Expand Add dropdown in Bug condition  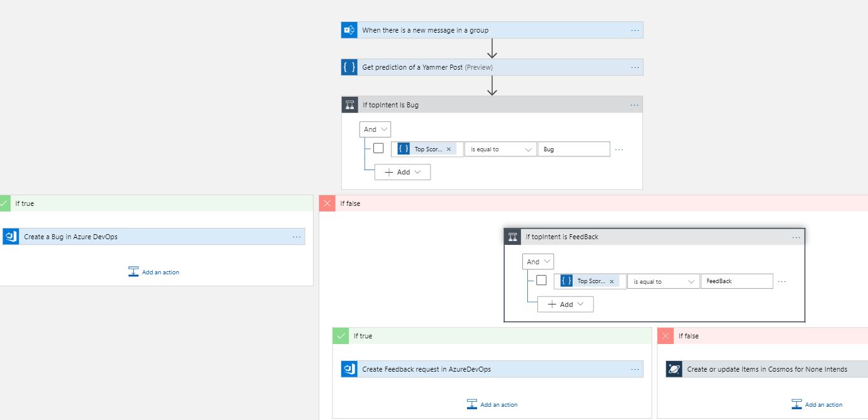tap(403, 172)
